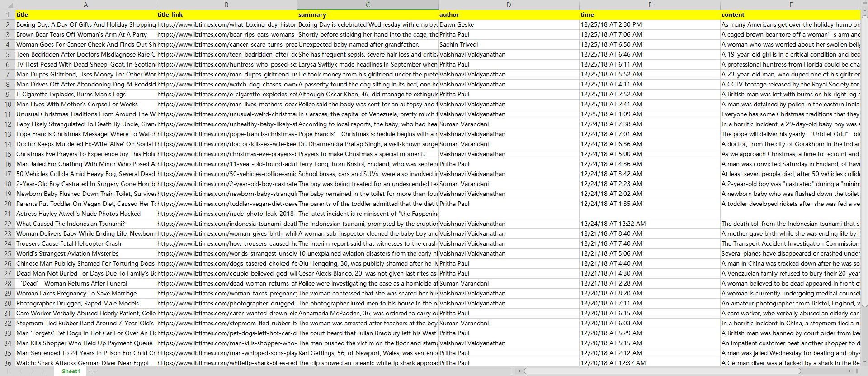Image resolution: width=868 pixels, height=376 pixels.
Task: Click the '12/25/18 AT 1:09 AM' time cell
Action: (x=650, y=114)
